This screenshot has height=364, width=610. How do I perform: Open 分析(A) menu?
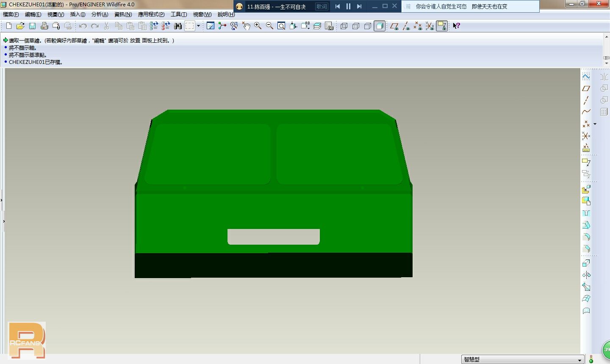click(100, 14)
